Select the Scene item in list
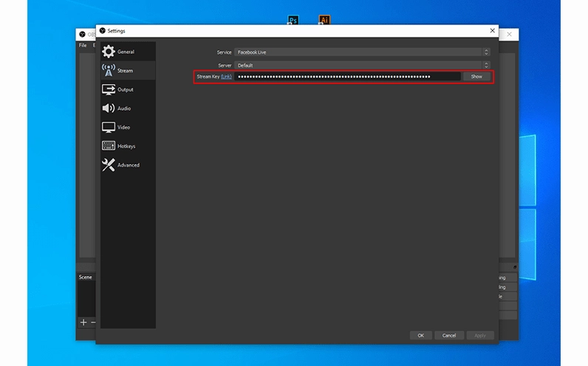Viewport: 588px width, 366px height. 86,277
